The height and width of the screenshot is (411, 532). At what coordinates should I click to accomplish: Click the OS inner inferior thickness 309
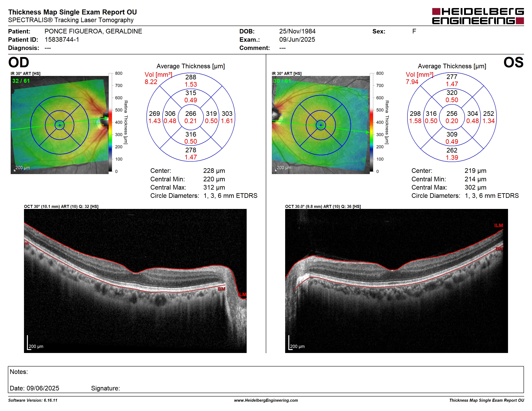pyautogui.click(x=452, y=134)
